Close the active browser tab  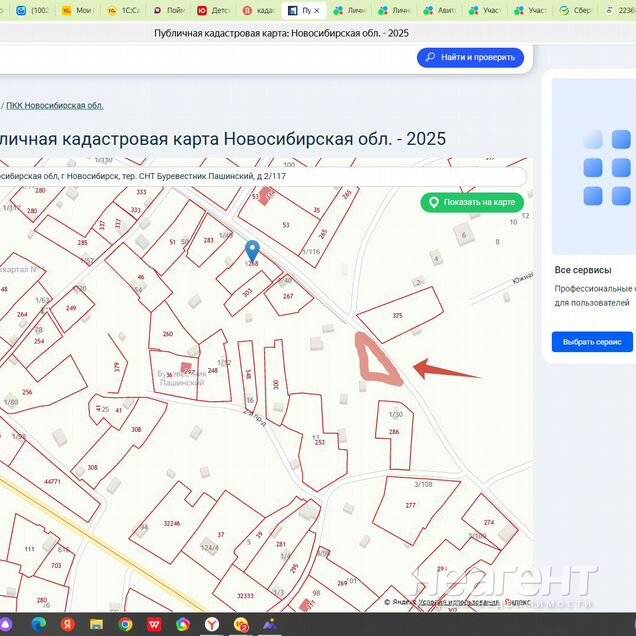point(317,10)
